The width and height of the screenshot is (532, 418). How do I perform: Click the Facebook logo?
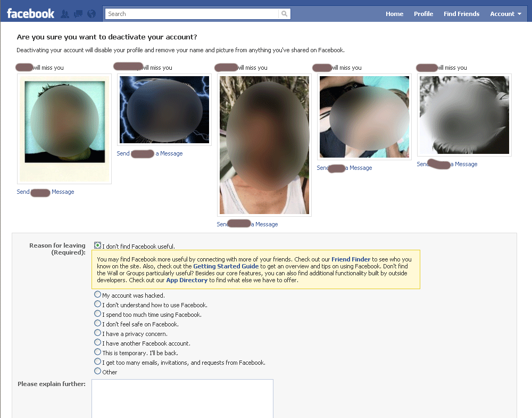[x=30, y=13]
